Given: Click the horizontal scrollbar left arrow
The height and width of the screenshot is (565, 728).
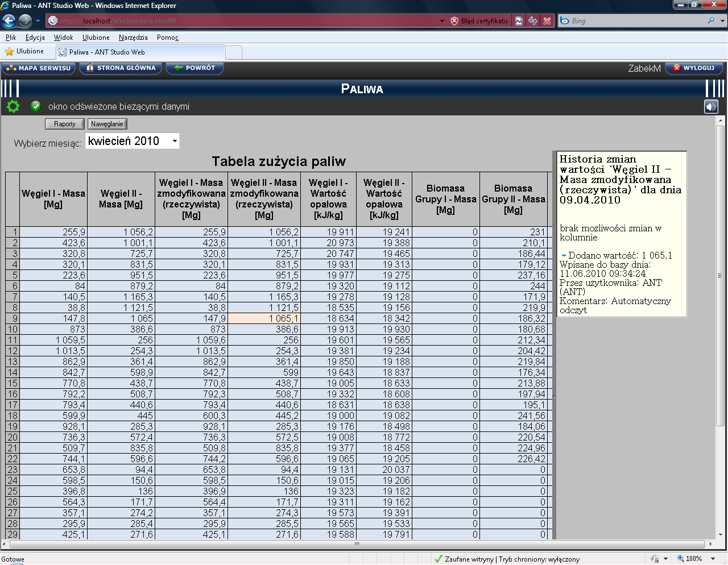Looking at the screenshot, I should (6, 544).
